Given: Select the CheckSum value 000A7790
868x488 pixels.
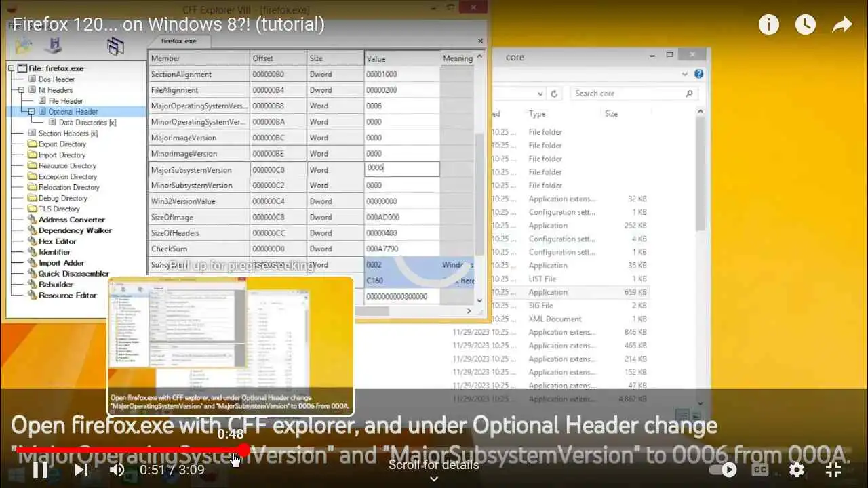Looking at the screenshot, I should pos(401,249).
